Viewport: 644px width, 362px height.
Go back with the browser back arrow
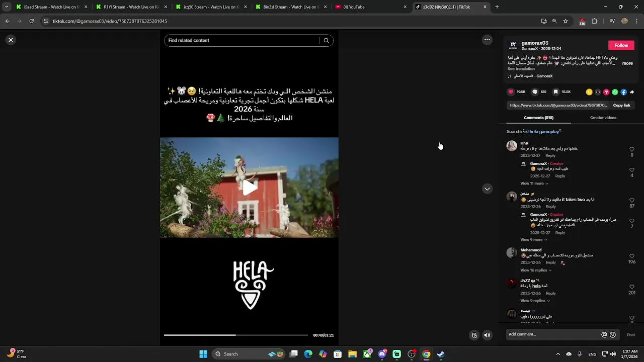(7, 21)
